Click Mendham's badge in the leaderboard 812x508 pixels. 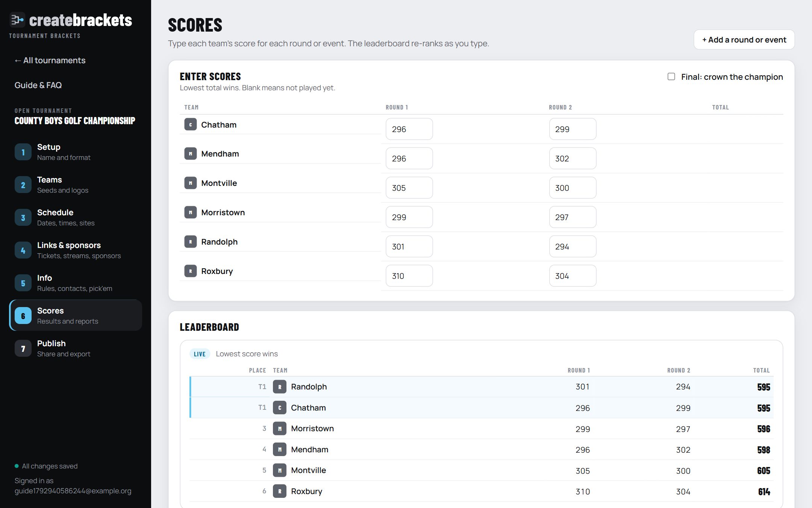280,449
